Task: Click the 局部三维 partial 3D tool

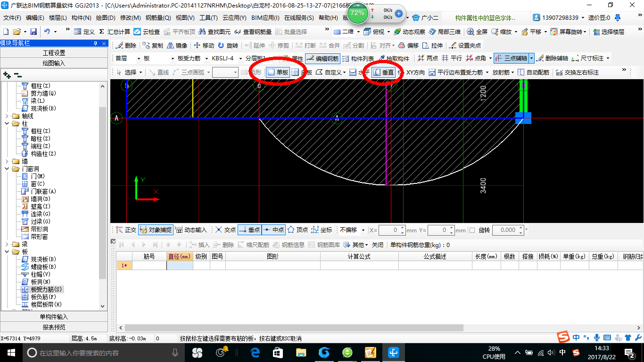Action: (445, 32)
